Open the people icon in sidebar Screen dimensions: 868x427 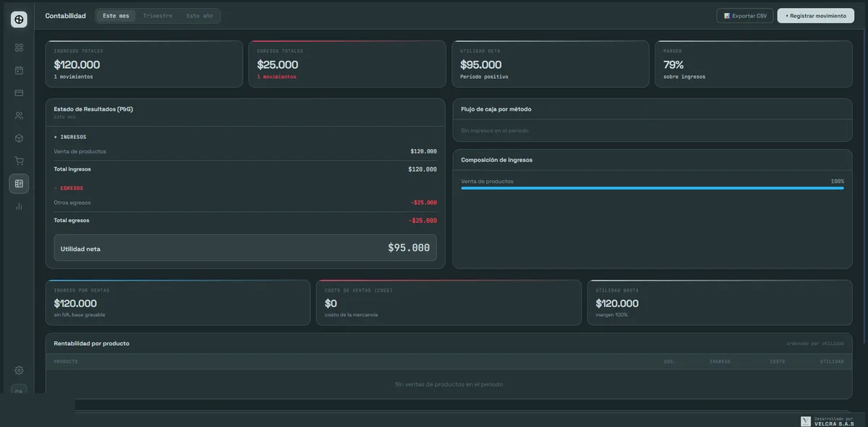19,116
